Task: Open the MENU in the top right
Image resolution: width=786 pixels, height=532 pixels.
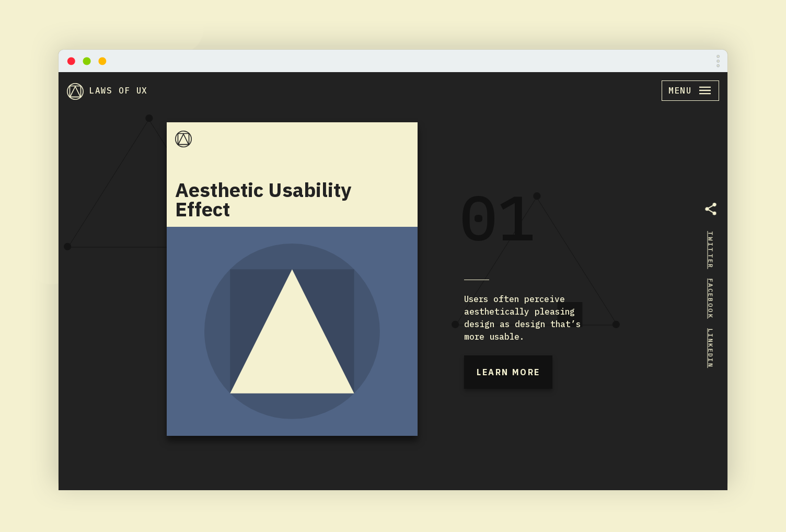Action: [x=690, y=90]
